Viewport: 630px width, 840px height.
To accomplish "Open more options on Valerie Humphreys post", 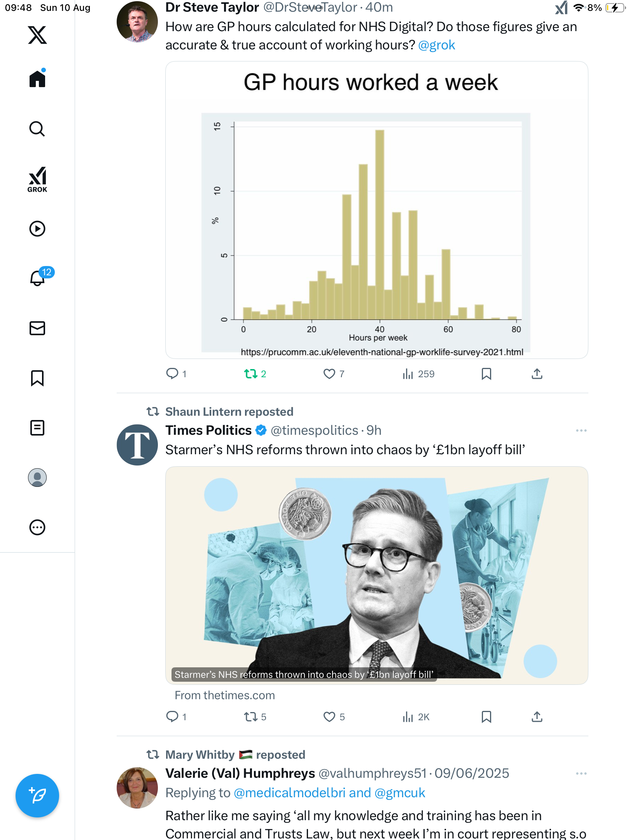I will point(581,773).
